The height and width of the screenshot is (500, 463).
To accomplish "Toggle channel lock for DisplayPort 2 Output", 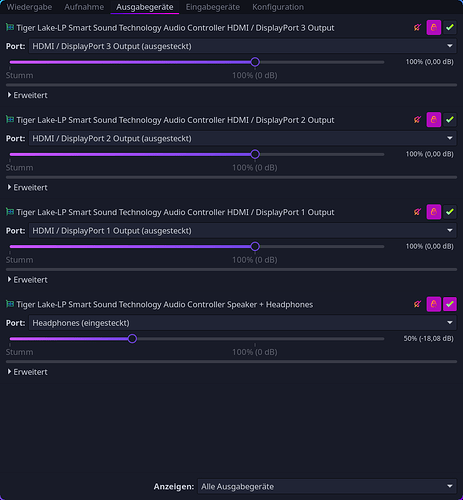I will [434, 120].
